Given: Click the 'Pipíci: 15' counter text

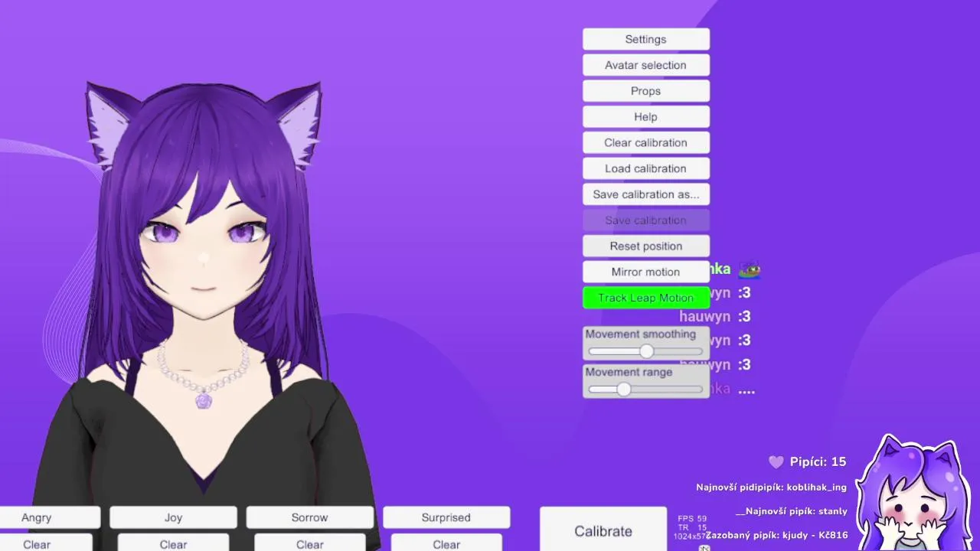Looking at the screenshot, I should click(818, 462).
